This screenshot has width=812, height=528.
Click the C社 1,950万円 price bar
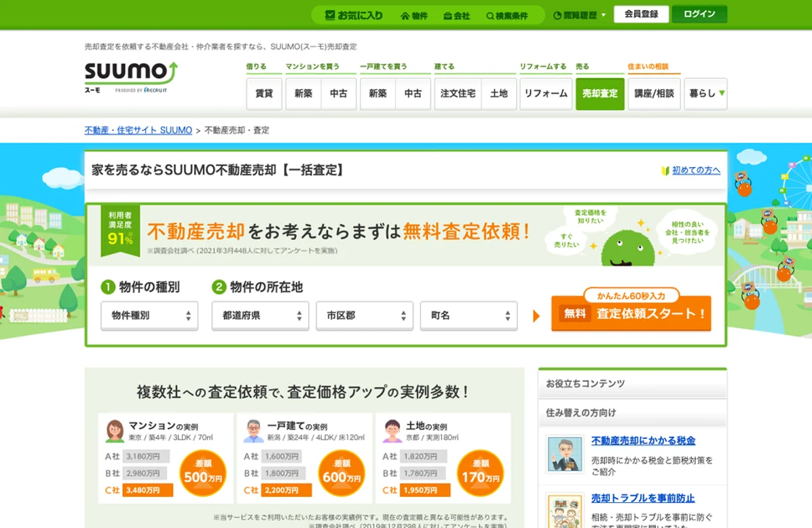pyautogui.click(x=425, y=490)
